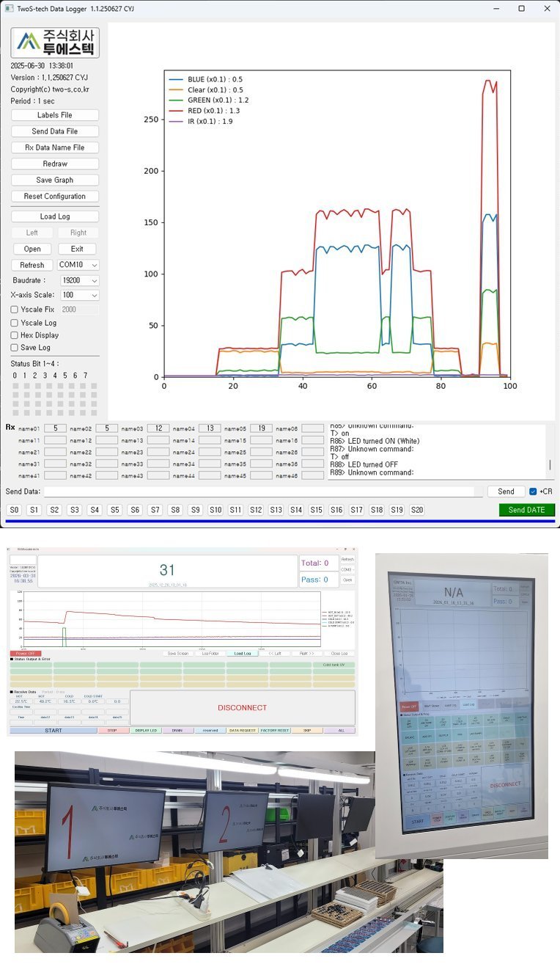This screenshot has width=560, height=964.
Task: Open the X-axis Scale dropdown
Action: pos(78,295)
